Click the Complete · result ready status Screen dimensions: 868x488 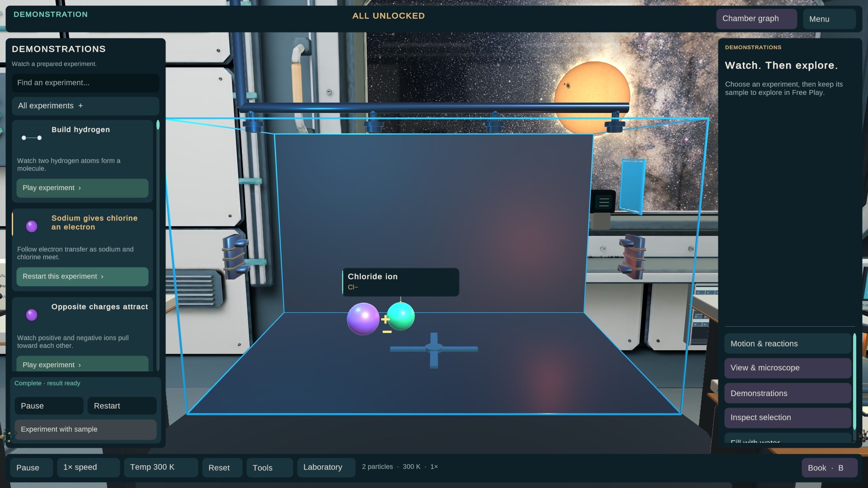pos(47,383)
